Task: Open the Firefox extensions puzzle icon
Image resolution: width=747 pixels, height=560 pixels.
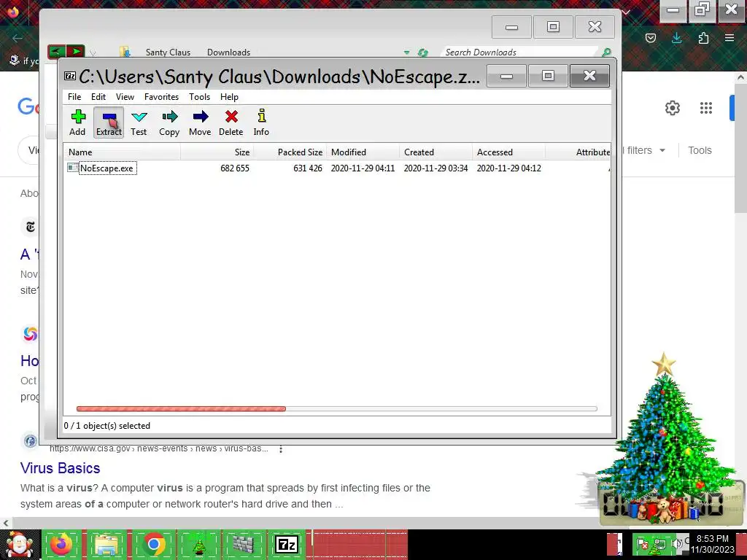Action: [703, 38]
